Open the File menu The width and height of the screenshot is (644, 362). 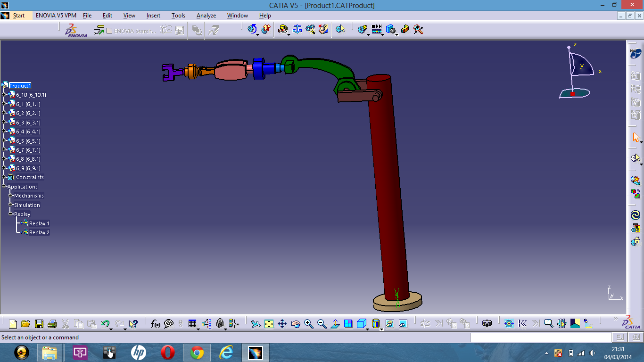(x=87, y=16)
